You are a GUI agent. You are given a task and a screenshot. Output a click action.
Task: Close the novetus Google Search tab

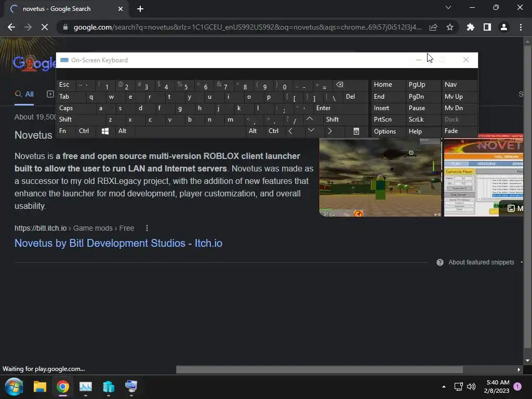tap(121, 9)
